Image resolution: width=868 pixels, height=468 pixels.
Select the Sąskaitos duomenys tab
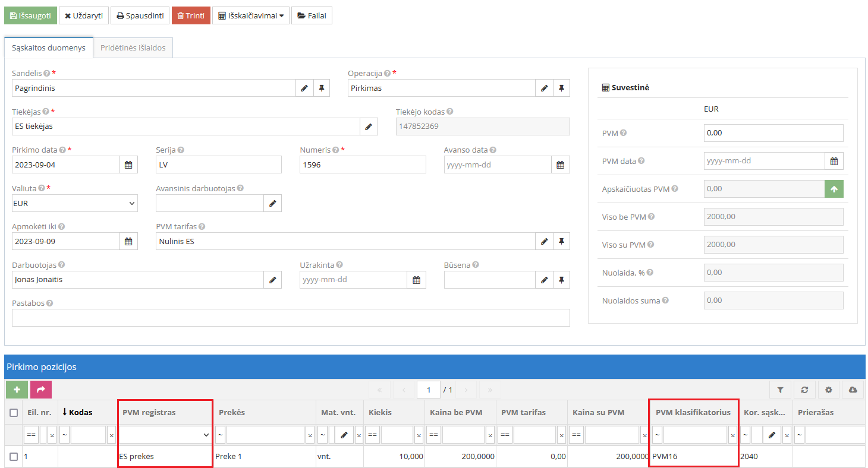tap(49, 48)
